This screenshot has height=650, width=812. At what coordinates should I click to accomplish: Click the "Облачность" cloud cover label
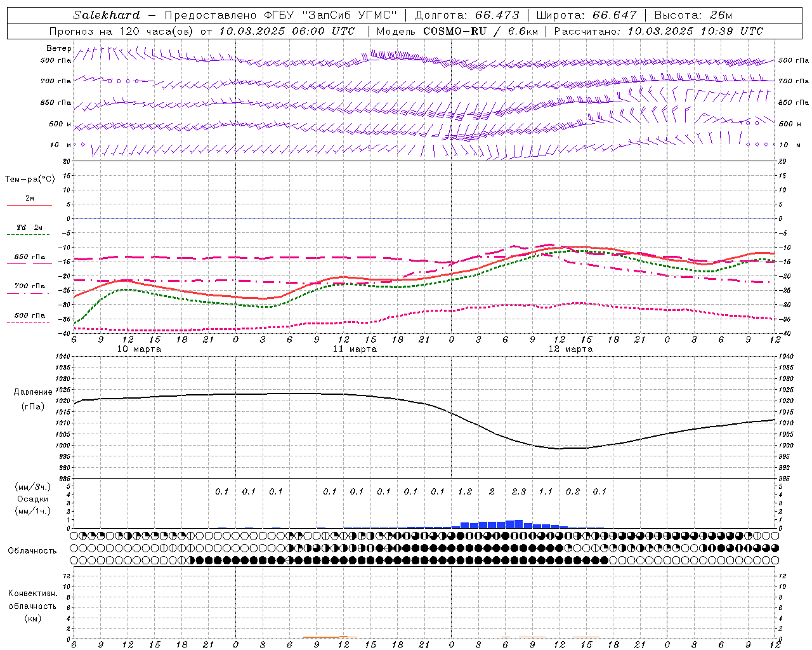coord(32,551)
